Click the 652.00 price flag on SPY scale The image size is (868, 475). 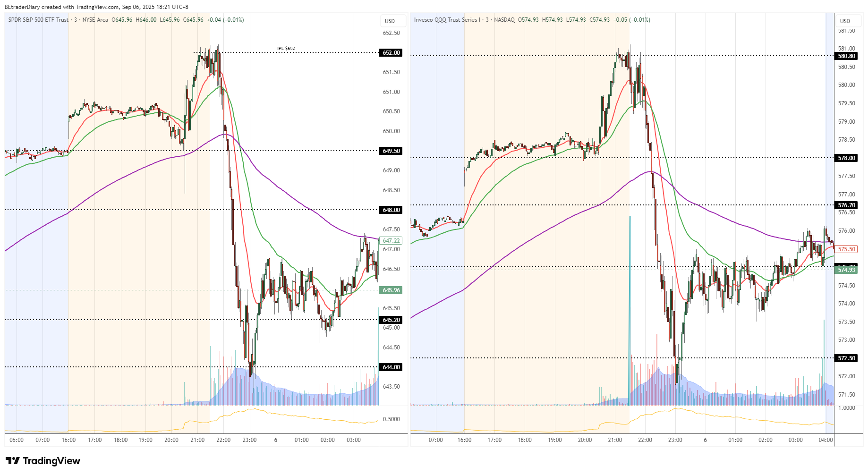click(391, 53)
